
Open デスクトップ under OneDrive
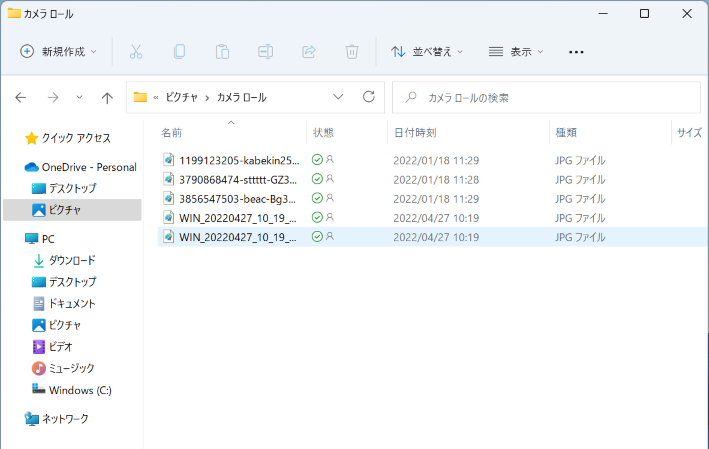(64, 188)
